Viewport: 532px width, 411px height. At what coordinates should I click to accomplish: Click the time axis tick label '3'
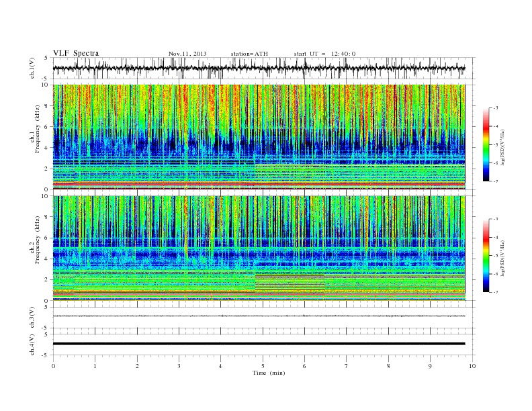[179, 366]
